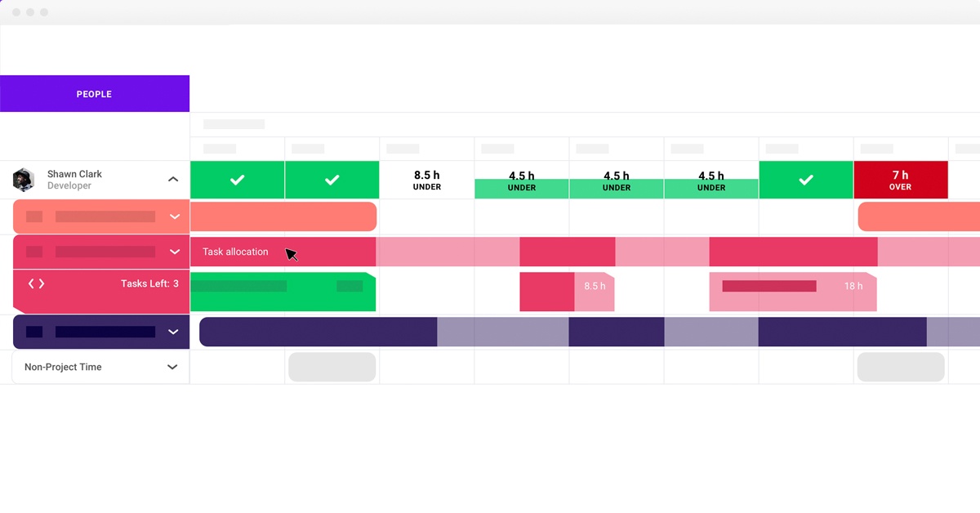
Task: Click the 8.5 h UNDER capacity cell
Action: pos(426,180)
